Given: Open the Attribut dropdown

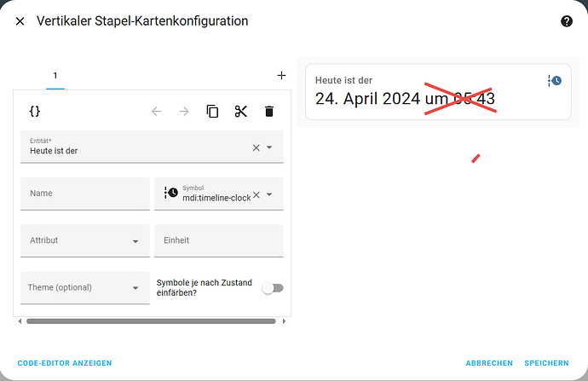Looking at the screenshot, I should click(135, 241).
